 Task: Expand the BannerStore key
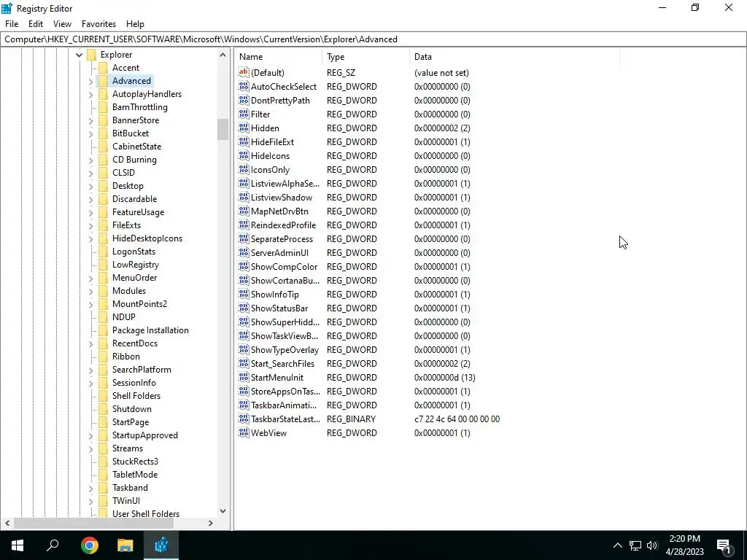90,121
